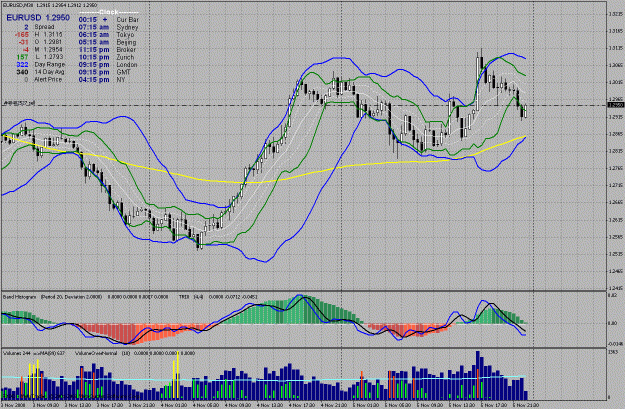Click the 3 Nov 21:00 time axis label

pyautogui.click(x=142, y=405)
